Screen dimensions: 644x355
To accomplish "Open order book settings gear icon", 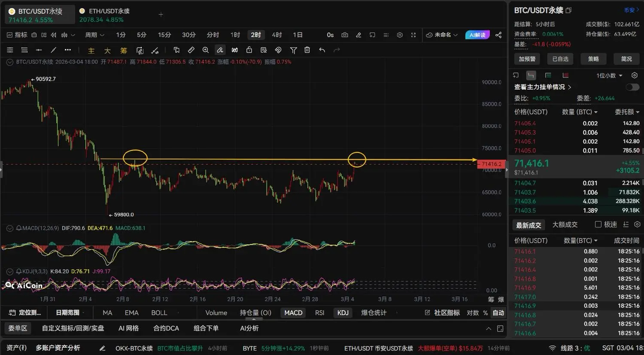I will point(635,75).
